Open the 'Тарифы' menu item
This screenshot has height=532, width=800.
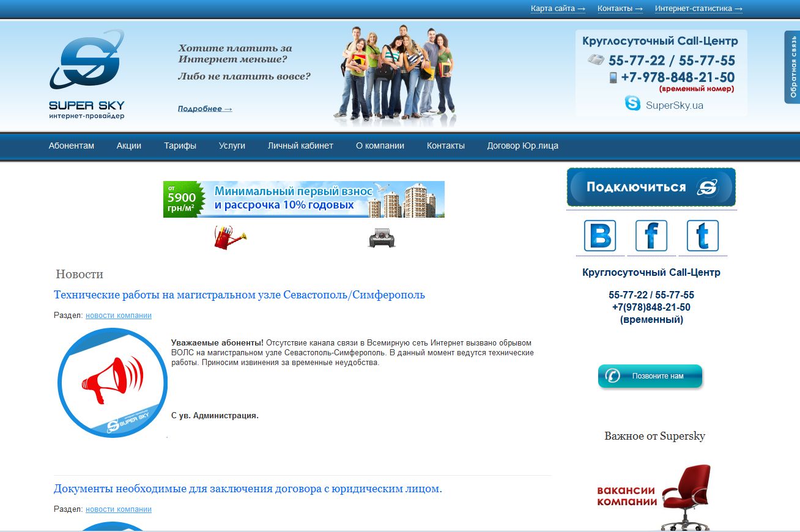point(180,146)
